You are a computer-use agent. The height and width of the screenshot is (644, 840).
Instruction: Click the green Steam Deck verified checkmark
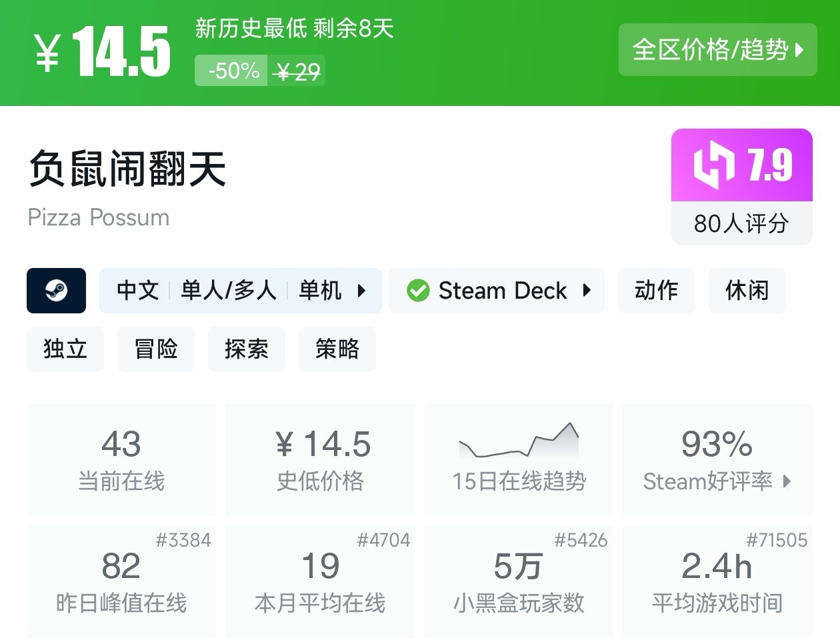418,291
